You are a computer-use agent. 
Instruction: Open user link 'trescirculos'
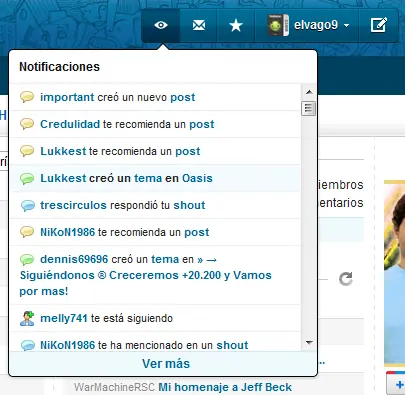(x=73, y=205)
